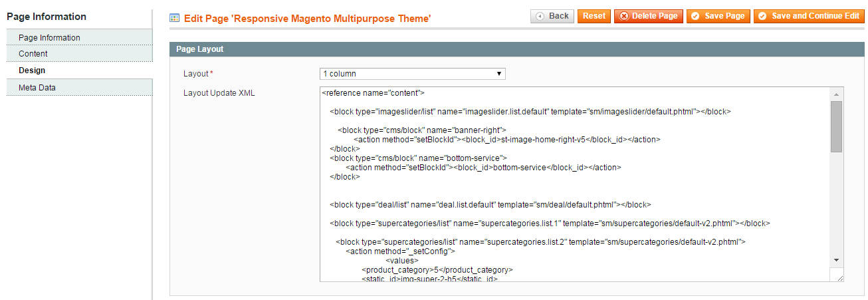The height and width of the screenshot is (300, 868).
Task: Click the textarea vertical scrollbar thumb
Action: 837,126
